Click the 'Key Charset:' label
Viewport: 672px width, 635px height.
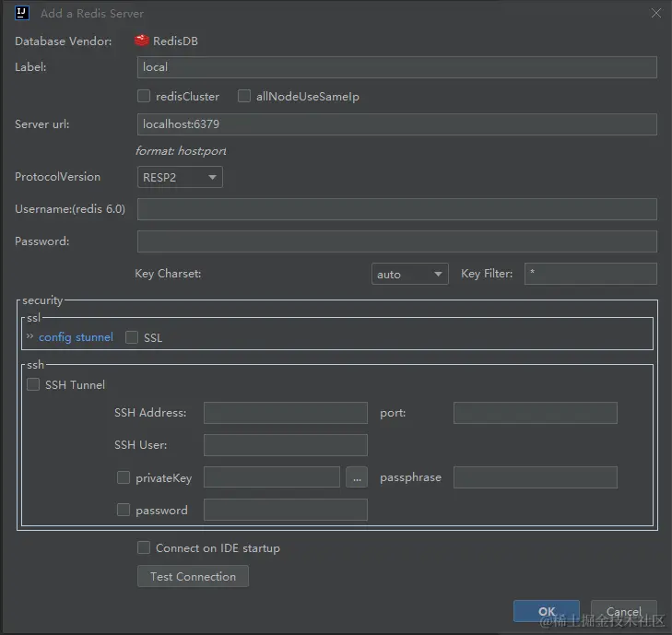click(x=168, y=274)
